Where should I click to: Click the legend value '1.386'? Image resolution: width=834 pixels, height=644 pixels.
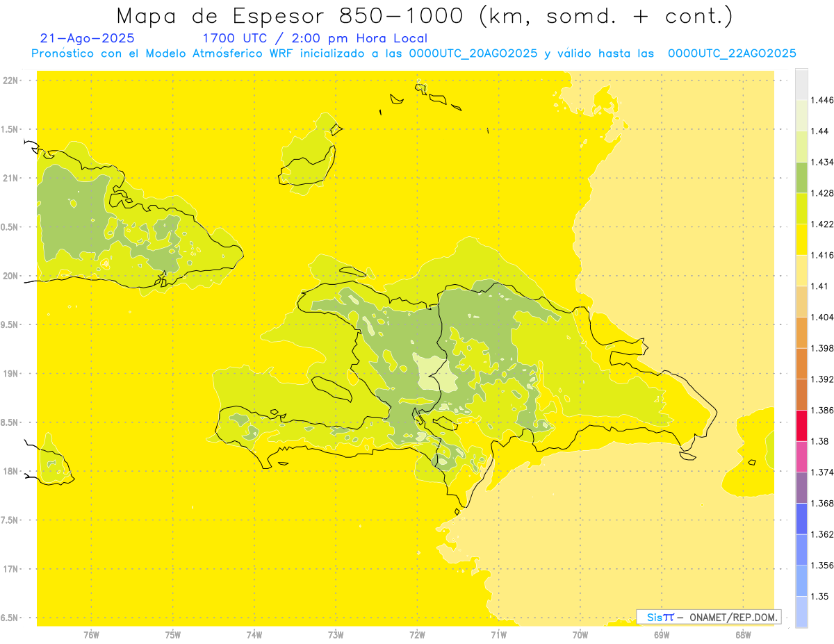pos(822,410)
